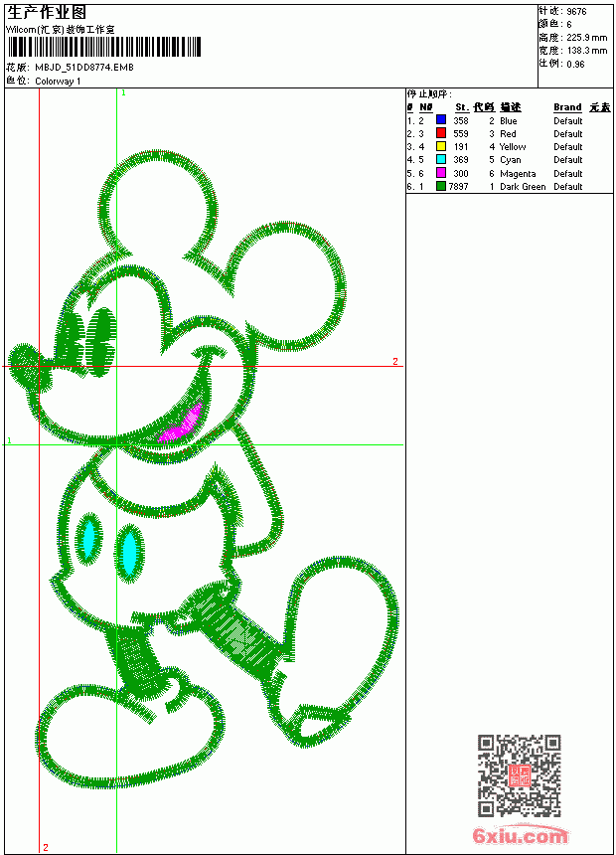Click the stitch count '300' in Magenta row
616x855 pixels.
tap(461, 173)
